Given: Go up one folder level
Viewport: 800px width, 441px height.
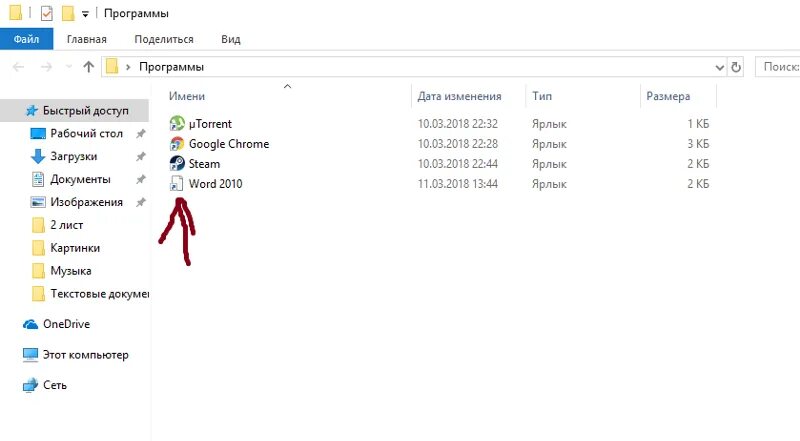Looking at the screenshot, I should (x=89, y=67).
